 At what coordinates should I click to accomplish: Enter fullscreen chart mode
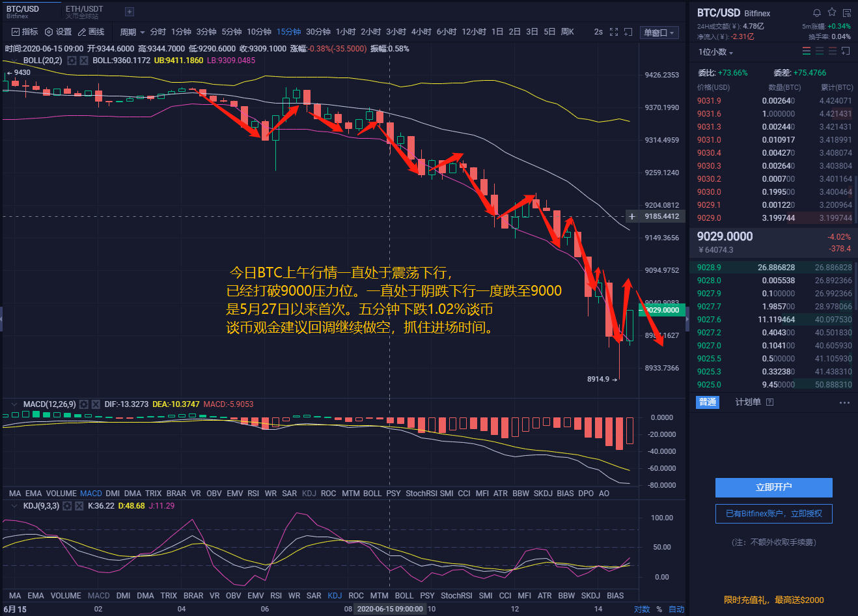click(x=613, y=31)
